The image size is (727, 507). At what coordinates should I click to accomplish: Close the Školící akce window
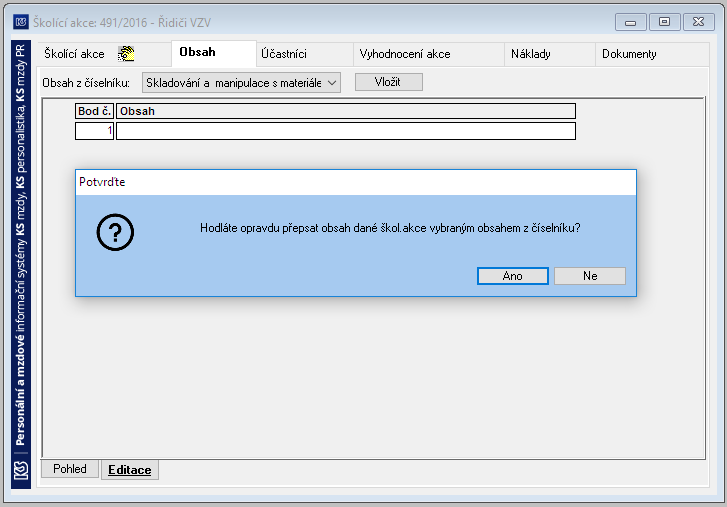click(699, 22)
